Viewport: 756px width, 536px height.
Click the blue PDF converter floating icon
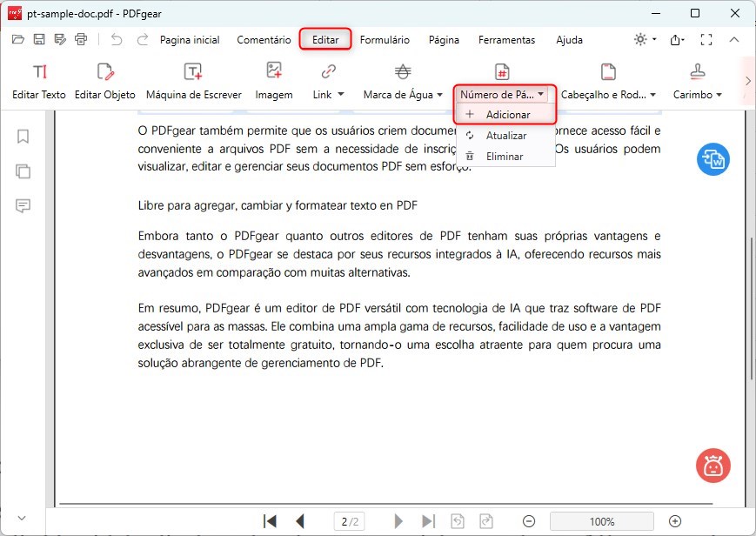[x=713, y=159]
